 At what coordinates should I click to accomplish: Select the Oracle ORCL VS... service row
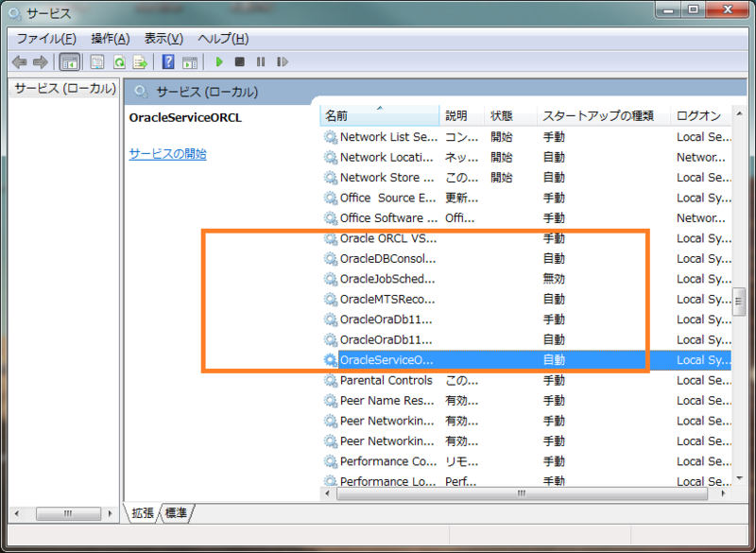tap(527, 238)
